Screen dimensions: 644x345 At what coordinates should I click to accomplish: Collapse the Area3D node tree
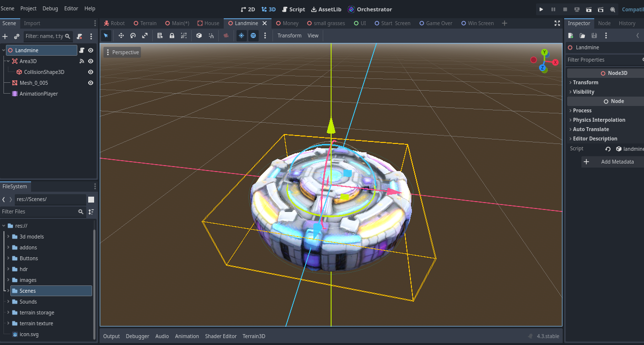8,61
